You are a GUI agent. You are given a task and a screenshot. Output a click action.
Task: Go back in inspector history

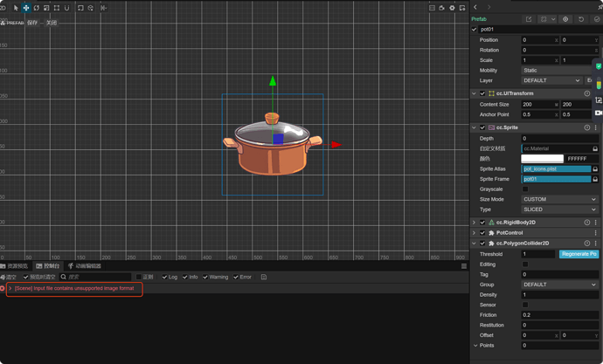(x=475, y=7)
